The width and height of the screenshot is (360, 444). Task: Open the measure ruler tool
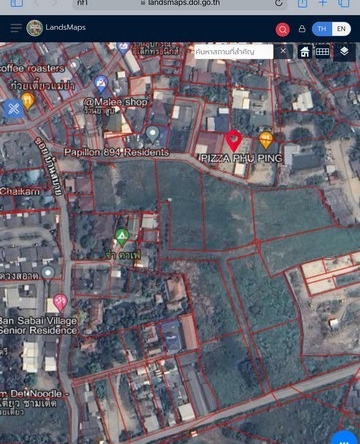322,52
